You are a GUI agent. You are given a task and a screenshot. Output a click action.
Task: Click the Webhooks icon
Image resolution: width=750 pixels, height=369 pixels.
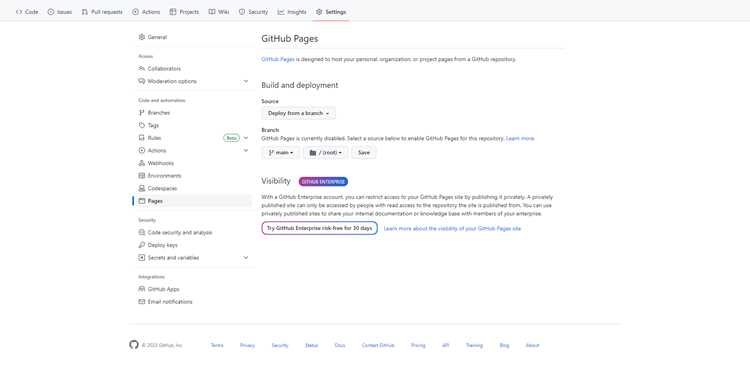pos(142,163)
